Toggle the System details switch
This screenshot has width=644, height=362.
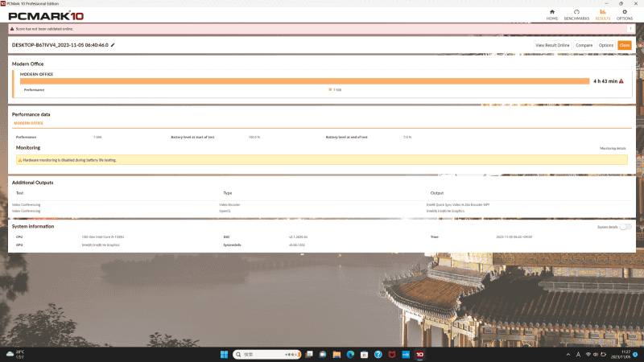[625, 227]
